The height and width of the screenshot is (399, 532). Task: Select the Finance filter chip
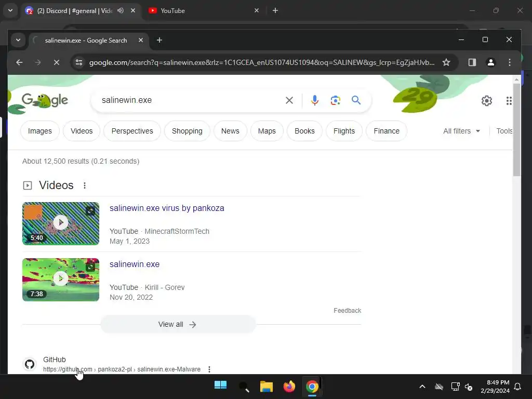coord(387,131)
